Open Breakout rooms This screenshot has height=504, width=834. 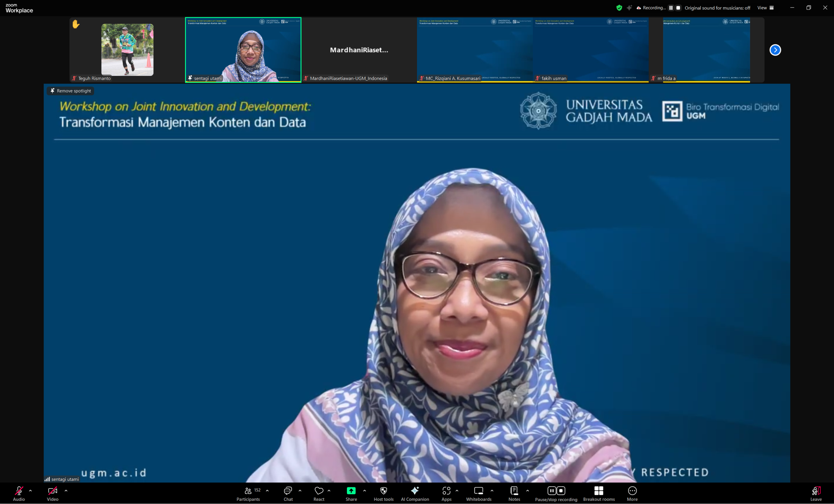tap(598, 491)
